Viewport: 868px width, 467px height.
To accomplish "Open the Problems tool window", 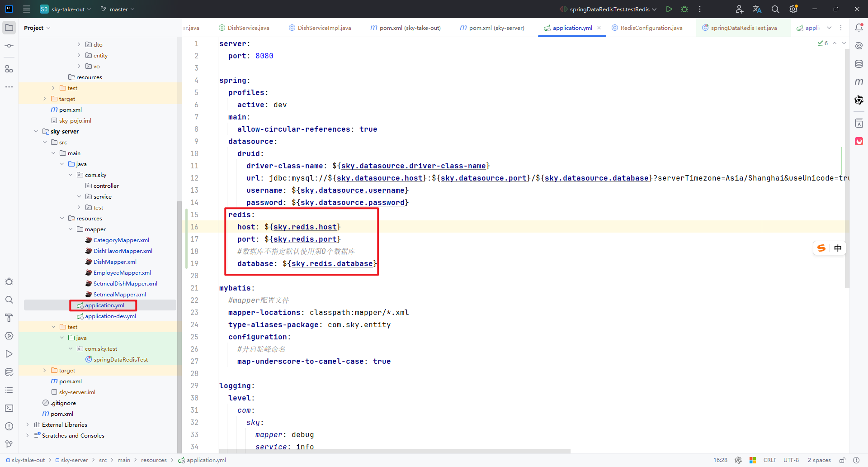I will tap(9, 426).
